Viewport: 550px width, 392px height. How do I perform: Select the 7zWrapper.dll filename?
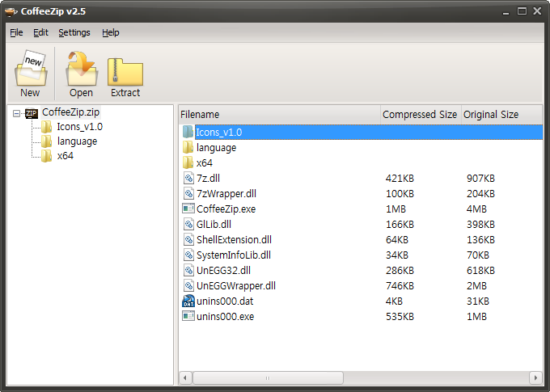point(226,193)
